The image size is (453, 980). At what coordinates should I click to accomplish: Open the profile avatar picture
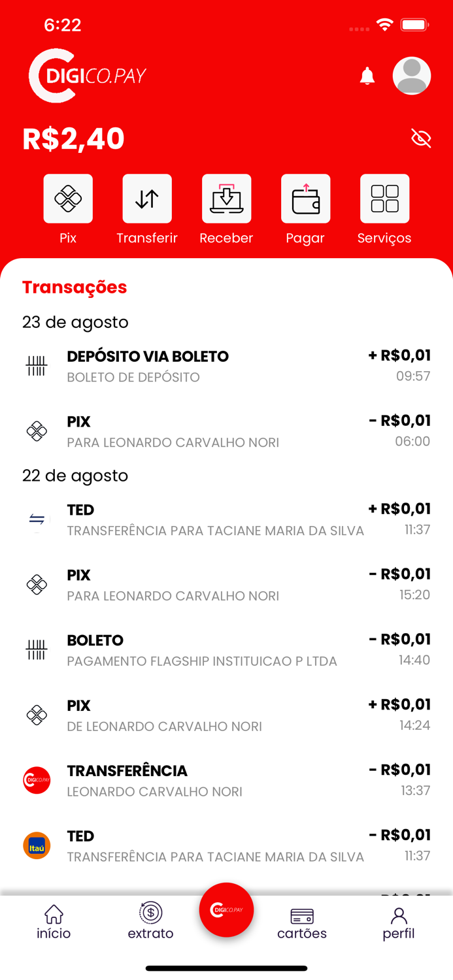click(412, 76)
